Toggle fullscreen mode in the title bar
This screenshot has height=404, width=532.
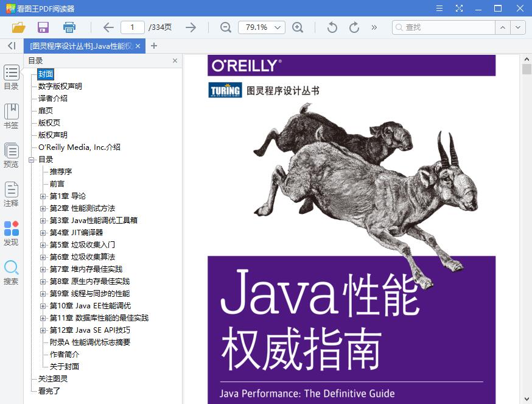coord(459,8)
